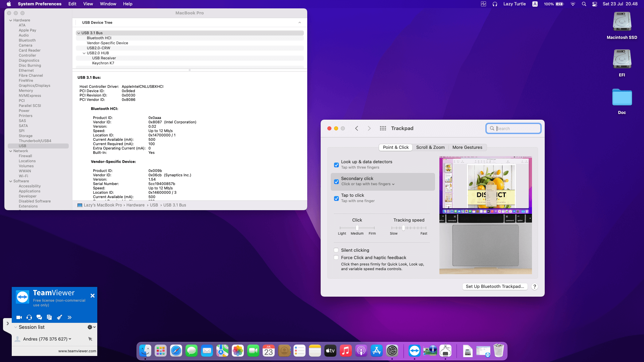Viewport: 644px width, 362px height.
Task: Open TeamViewer from the Dock
Action: (x=415, y=351)
